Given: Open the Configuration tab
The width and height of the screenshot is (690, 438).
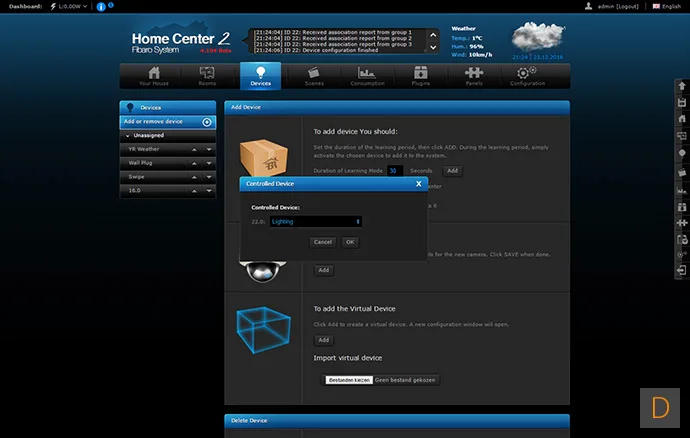Looking at the screenshot, I should pos(527,76).
